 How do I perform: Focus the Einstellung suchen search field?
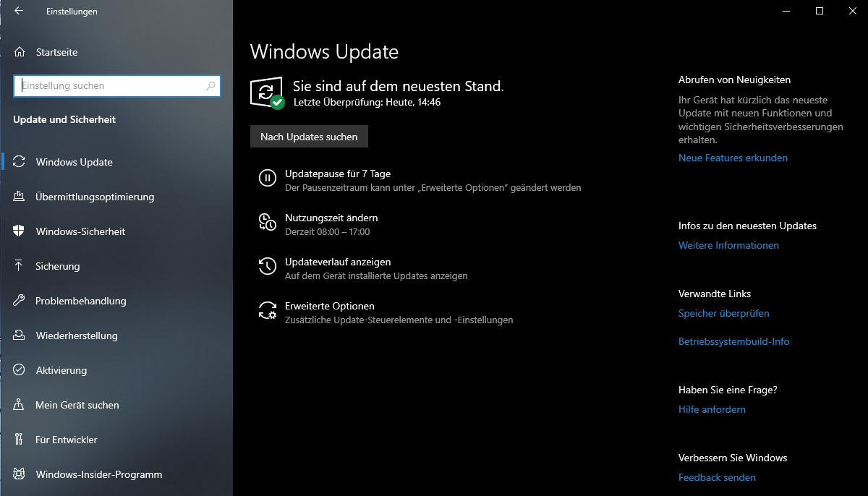pos(117,86)
